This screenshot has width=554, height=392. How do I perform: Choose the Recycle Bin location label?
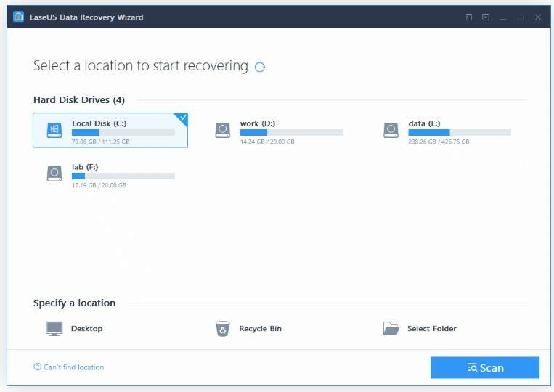click(x=261, y=328)
